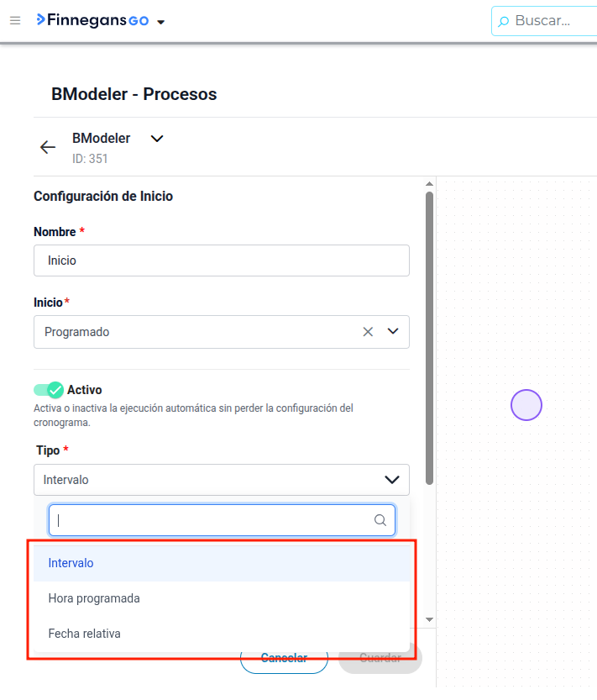
Task: Click the Tipo options filter search box
Action: (x=222, y=520)
